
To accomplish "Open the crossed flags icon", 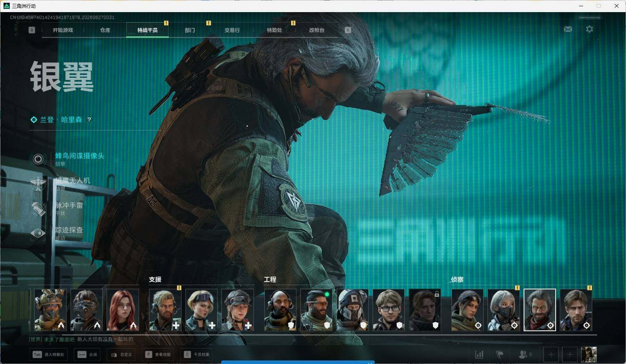I will (499, 355).
